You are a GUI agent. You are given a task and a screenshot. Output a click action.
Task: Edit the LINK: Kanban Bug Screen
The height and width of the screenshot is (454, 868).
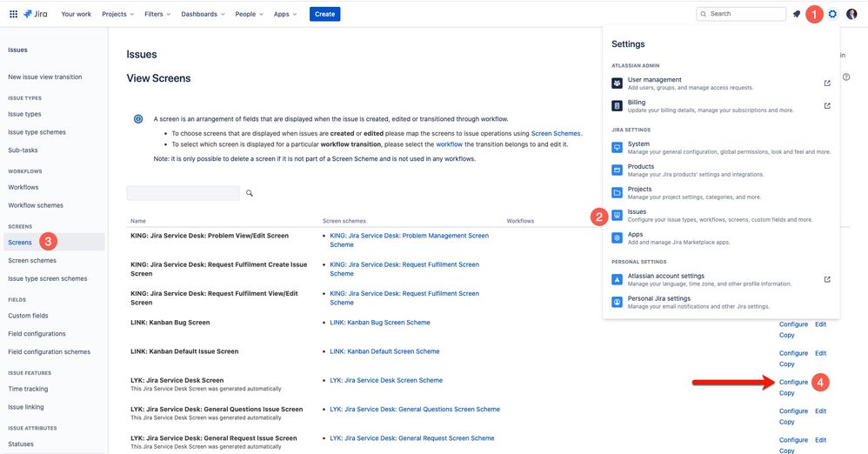point(820,324)
